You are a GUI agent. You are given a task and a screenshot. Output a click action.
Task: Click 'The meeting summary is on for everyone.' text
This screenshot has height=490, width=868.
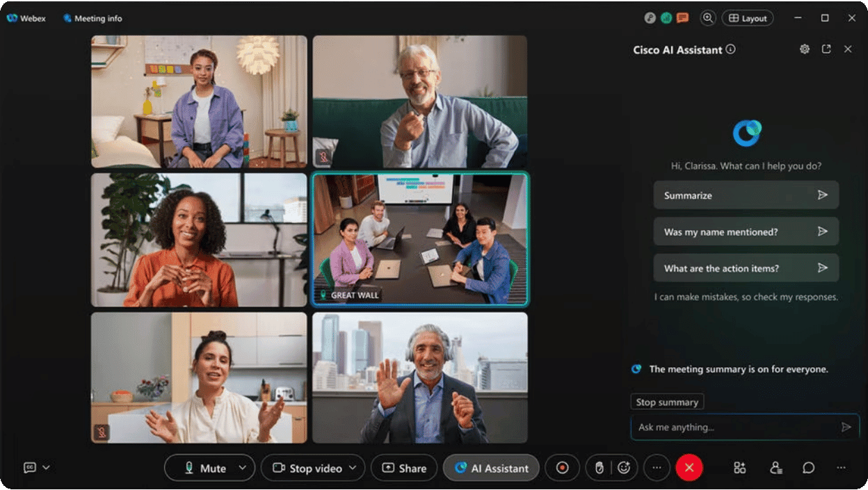tap(739, 369)
